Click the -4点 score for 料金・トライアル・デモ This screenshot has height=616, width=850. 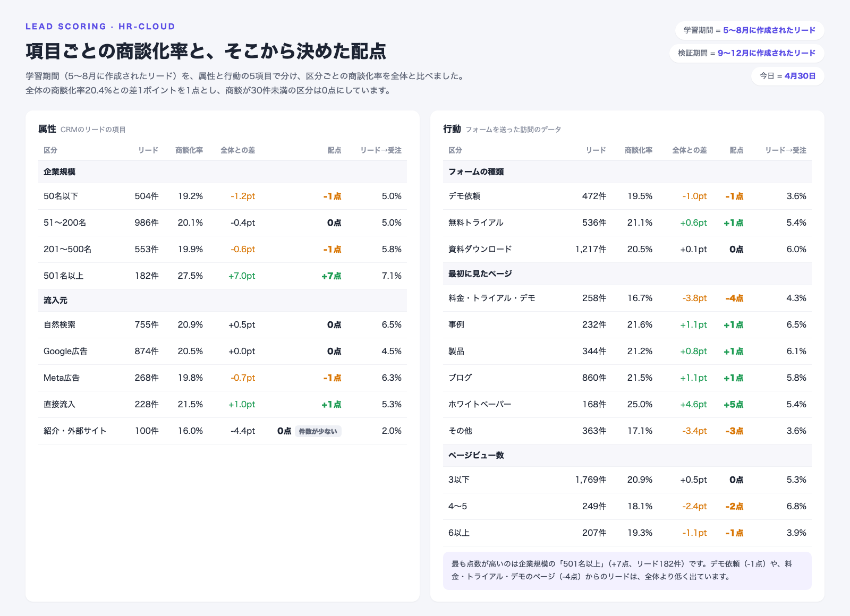click(x=734, y=298)
